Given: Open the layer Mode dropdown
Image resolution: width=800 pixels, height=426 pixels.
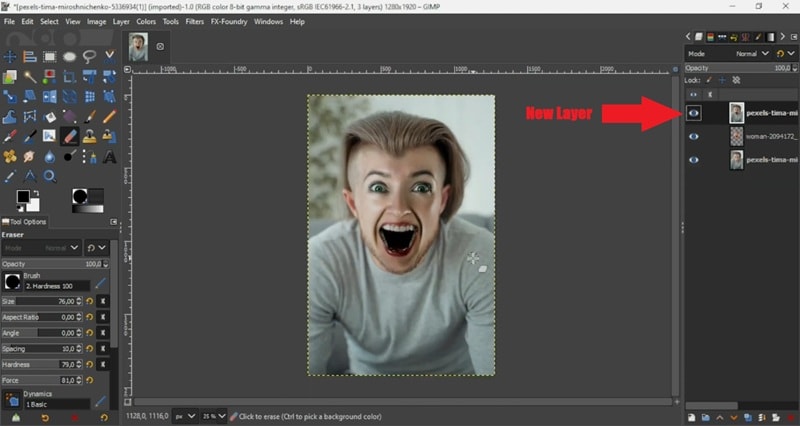Looking at the screenshot, I should (x=729, y=54).
